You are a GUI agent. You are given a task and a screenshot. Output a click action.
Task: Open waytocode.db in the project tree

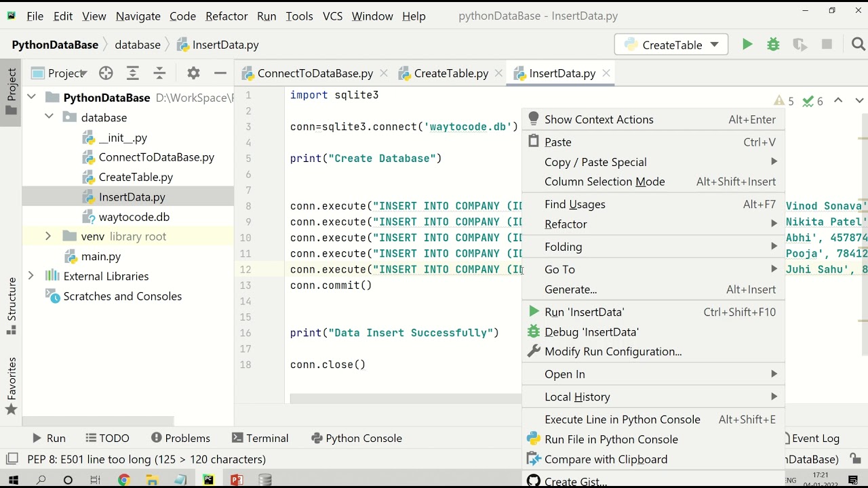coord(134,217)
